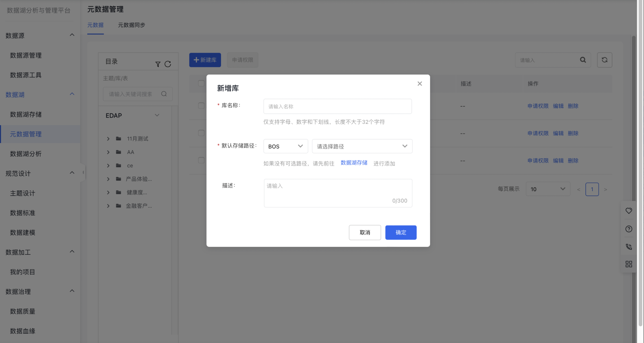Viewport: 644px width, 343px height.
Task: Click the 新建库 button
Action: click(x=205, y=60)
